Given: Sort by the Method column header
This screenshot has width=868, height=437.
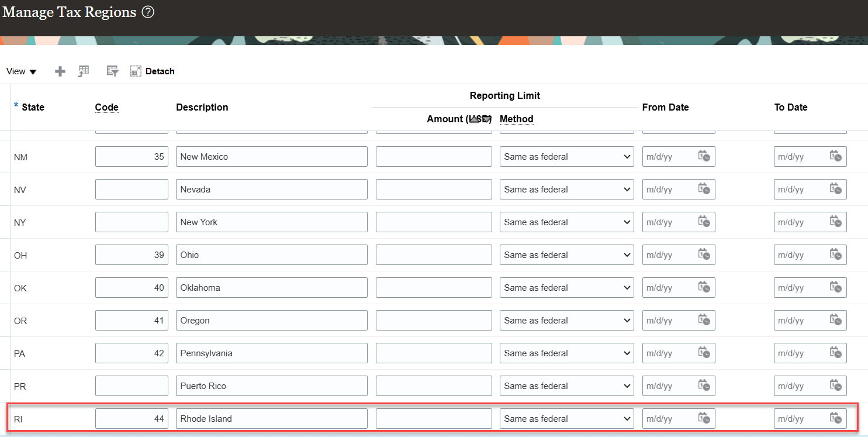Looking at the screenshot, I should pyautogui.click(x=516, y=119).
